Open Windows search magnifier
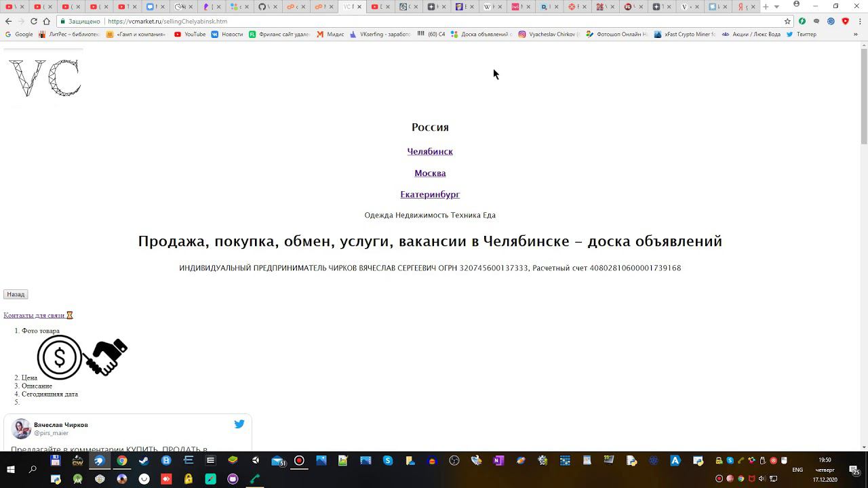The image size is (868, 488). 33,469
